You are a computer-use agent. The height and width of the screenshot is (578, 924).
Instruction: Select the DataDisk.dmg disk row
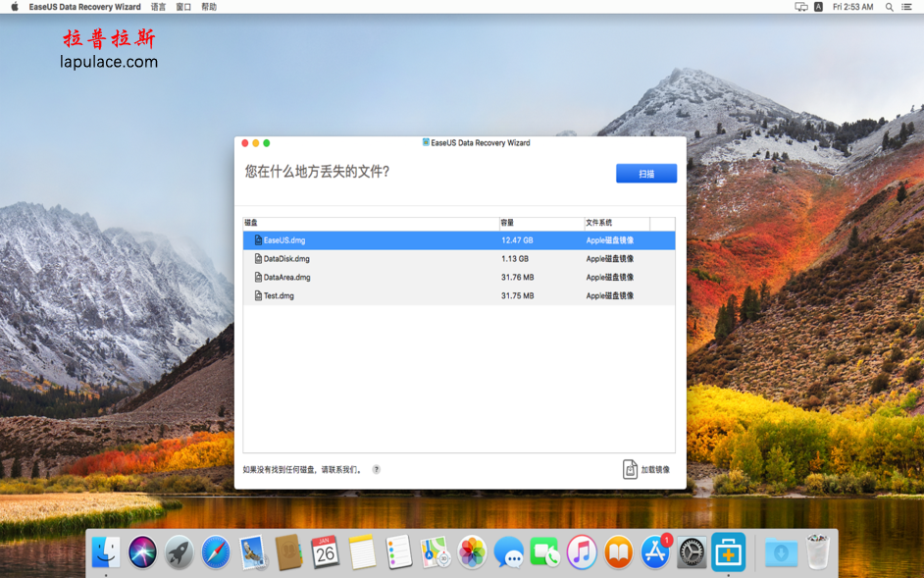[x=392, y=258]
